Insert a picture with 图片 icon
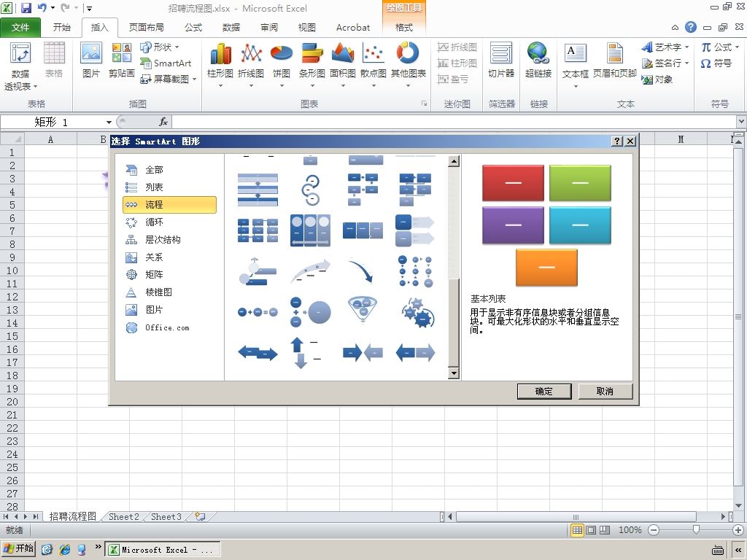 91,60
